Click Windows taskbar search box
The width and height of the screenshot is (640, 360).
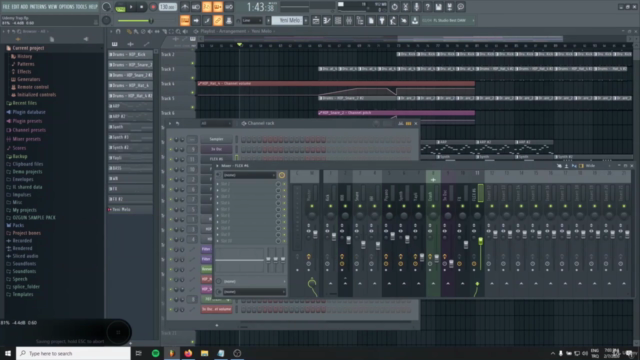(73, 353)
